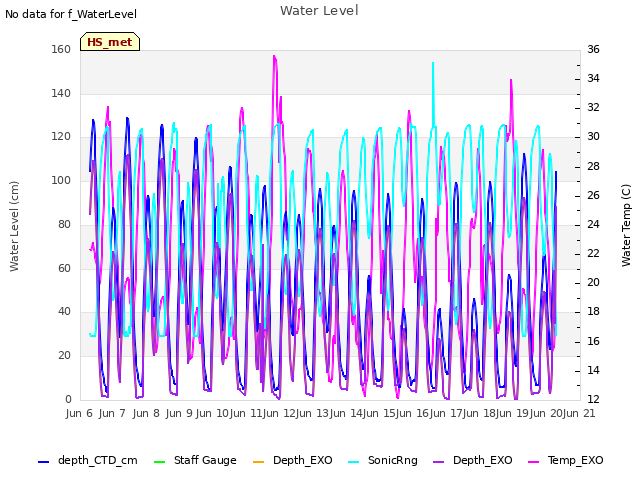Click the Water Level (cm) axis title
Image resolution: width=640 pixels, height=480 pixels.
pyautogui.click(x=14, y=227)
